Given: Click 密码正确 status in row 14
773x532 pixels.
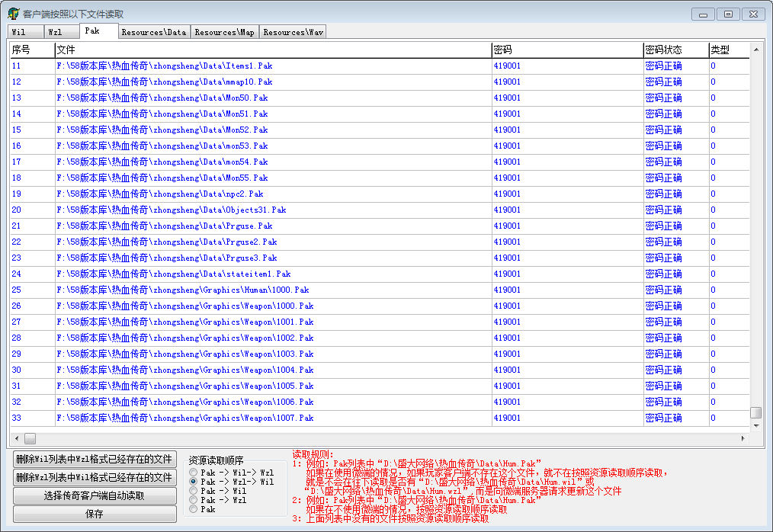Looking at the screenshot, I should [663, 114].
